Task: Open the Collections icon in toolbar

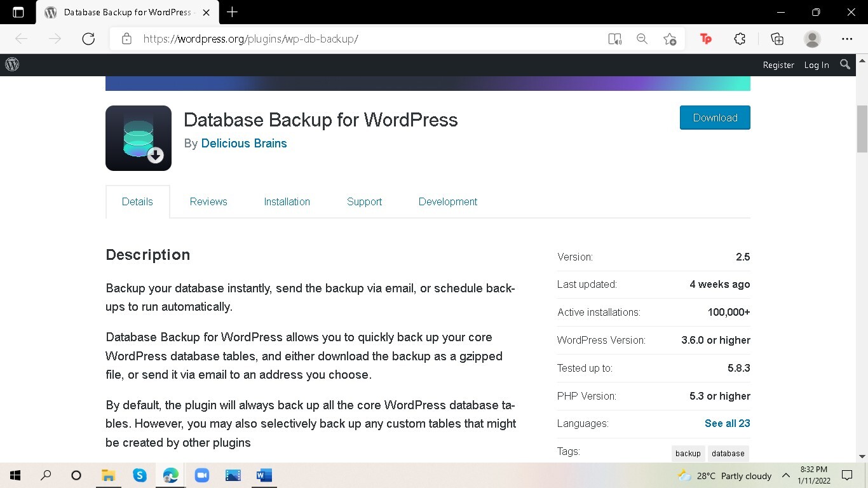Action: [776, 39]
